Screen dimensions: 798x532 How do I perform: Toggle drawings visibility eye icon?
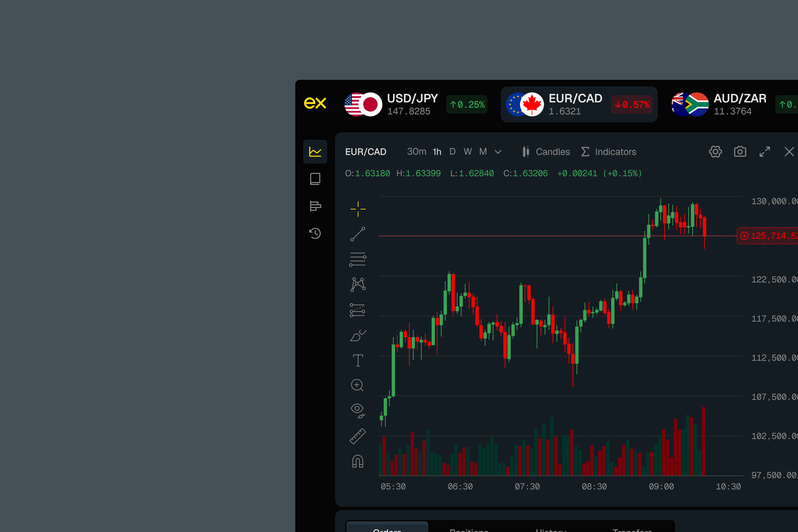[x=357, y=410]
